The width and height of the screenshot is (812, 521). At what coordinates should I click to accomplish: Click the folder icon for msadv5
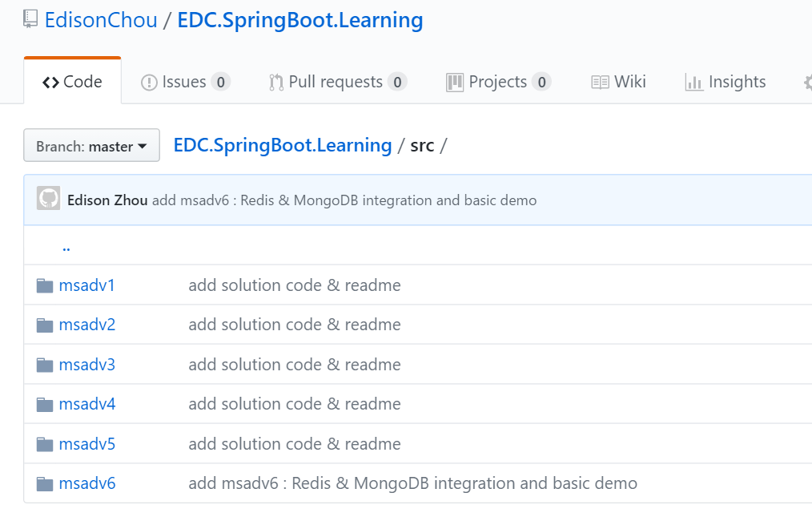(x=45, y=444)
